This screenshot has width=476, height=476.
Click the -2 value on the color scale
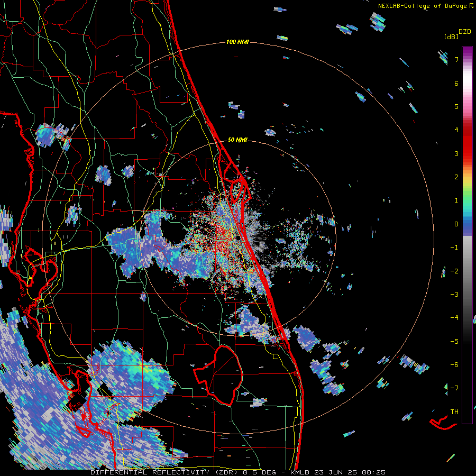tap(454, 271)
